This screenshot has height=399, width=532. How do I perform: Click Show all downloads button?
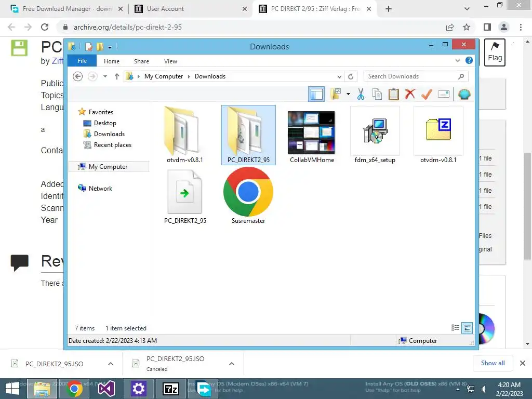[x=493, y=363]
